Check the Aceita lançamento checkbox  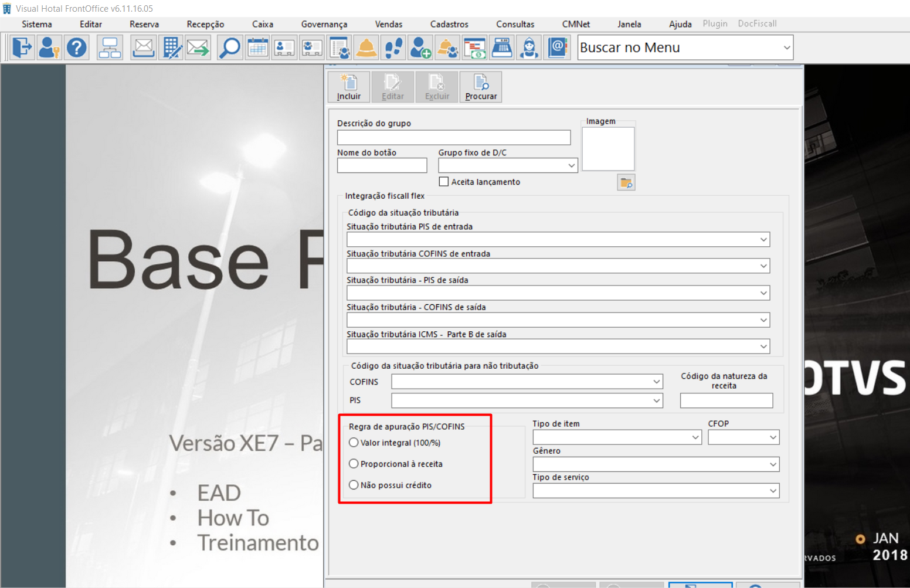click(444, 182)
